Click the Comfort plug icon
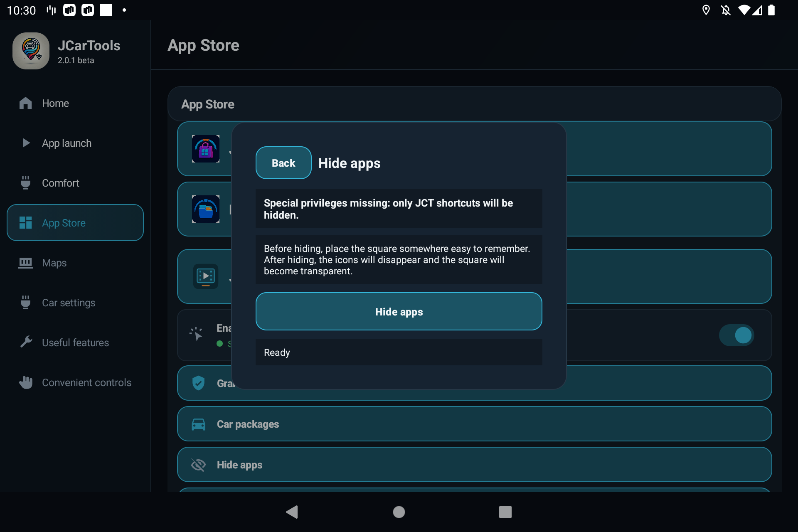798x532 pixels. [26, 182]
